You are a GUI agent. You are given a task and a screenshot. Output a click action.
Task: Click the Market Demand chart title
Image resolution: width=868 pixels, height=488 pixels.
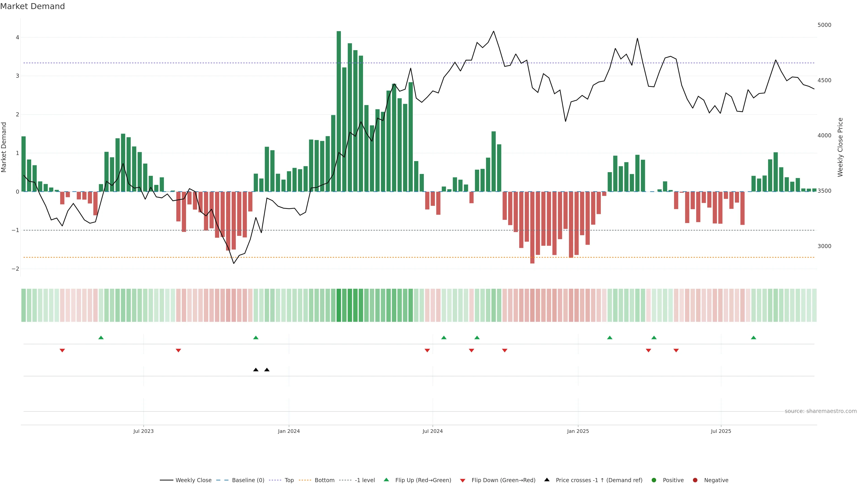point(32,6)
